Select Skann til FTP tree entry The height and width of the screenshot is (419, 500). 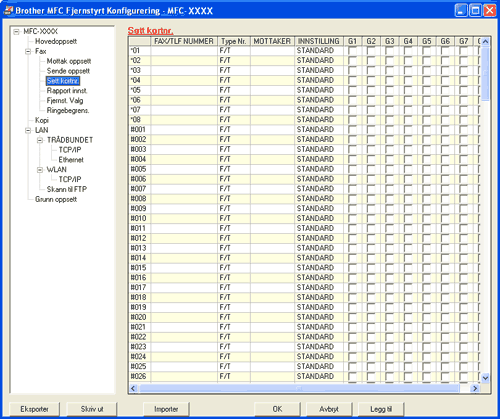[67, 189]
